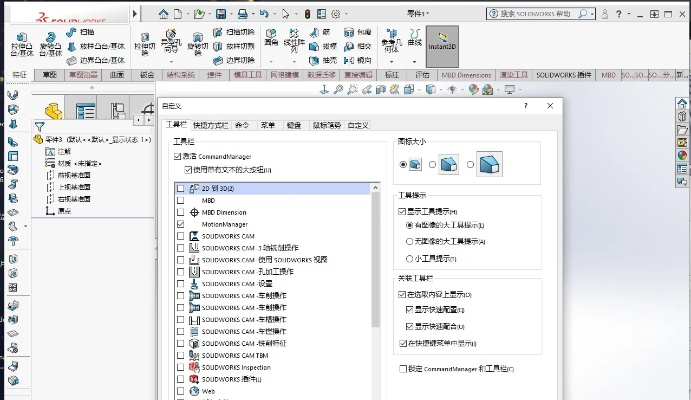This screenshot has height=400, width=691.
Task: Toggle the Enable CommandManager checkbox
Action: click(178, 156)
